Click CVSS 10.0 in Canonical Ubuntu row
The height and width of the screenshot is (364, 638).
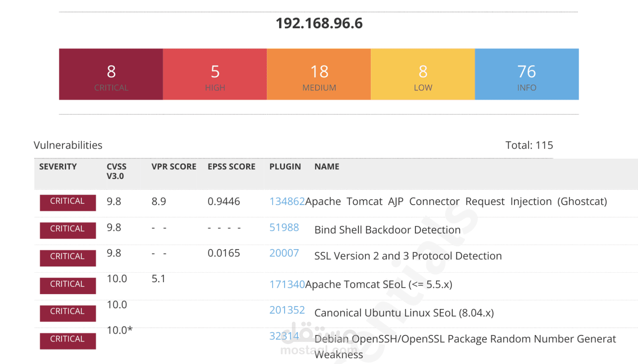(x=117, y=304)
